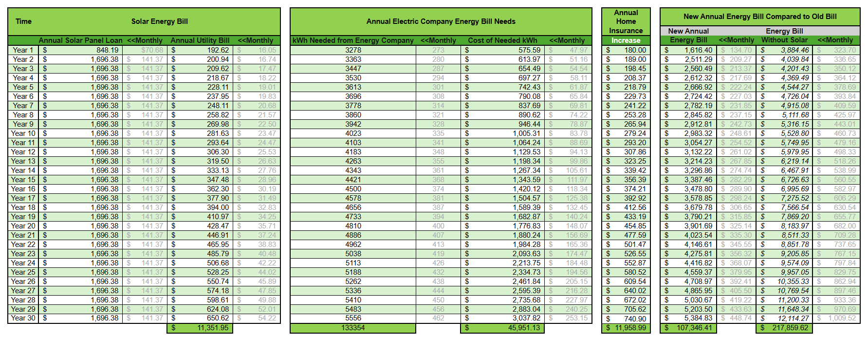Select utility bill total 11,351.95

coord(200,328)
